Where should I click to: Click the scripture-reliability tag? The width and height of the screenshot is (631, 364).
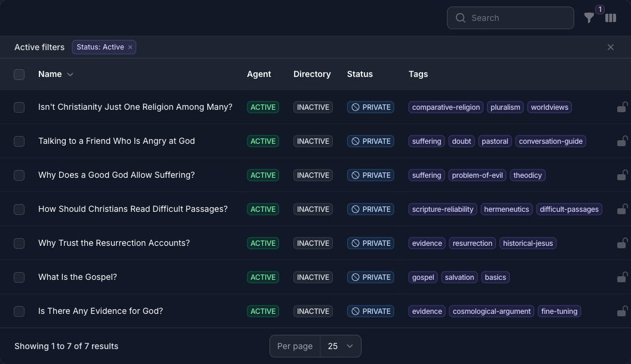443,209
